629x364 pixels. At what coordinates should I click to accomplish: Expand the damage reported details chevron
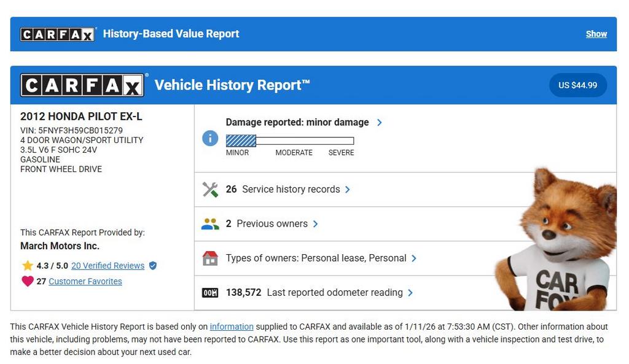click(x=379, y=122)
